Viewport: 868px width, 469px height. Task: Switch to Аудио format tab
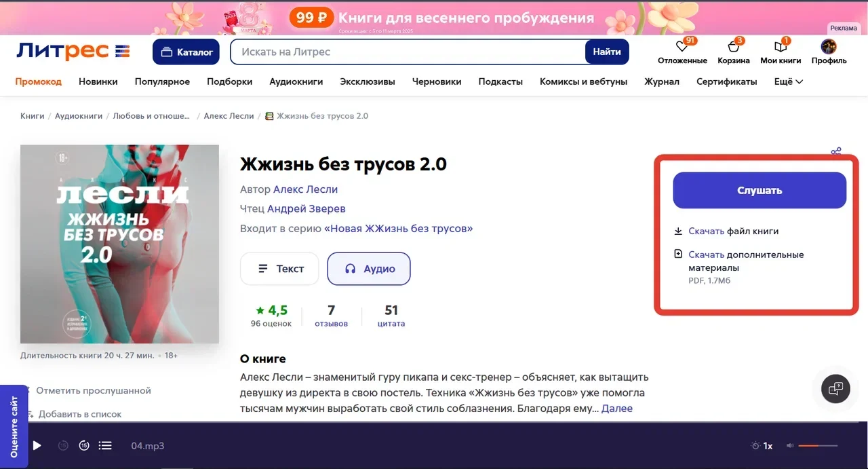369,269
